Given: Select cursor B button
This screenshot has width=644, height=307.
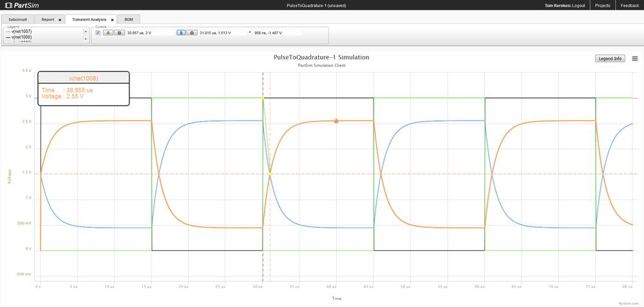Looking at the screenshot, I should 181,32.
